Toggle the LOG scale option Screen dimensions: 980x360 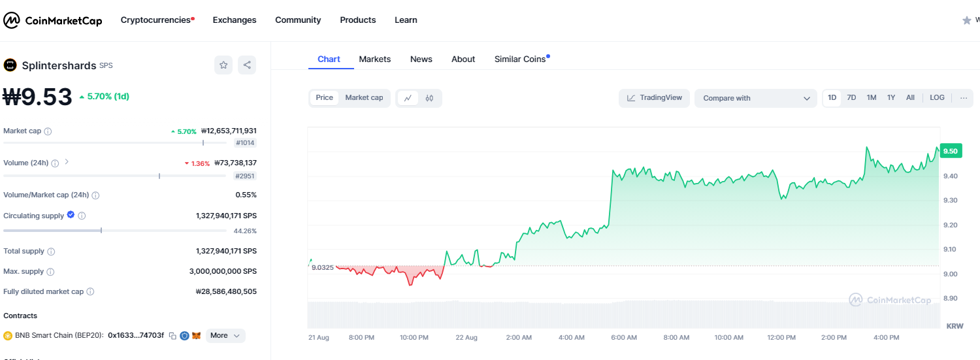point(937,98)
